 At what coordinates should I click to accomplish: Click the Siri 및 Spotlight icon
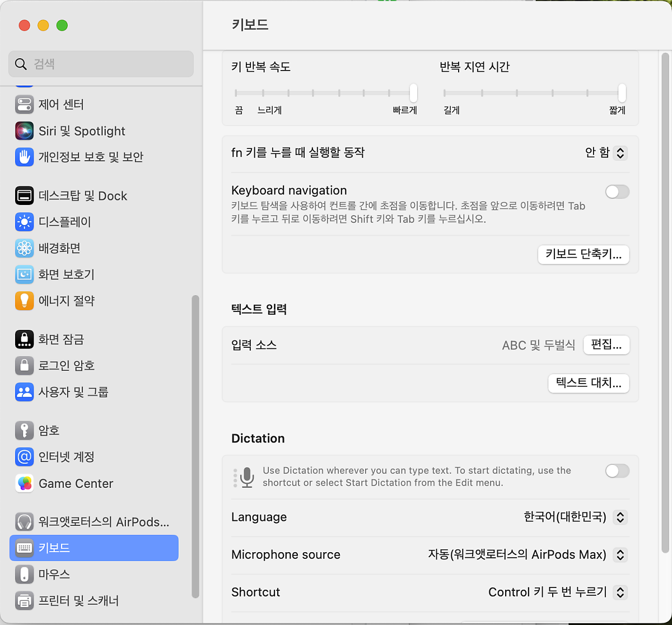tap(24, 131)
